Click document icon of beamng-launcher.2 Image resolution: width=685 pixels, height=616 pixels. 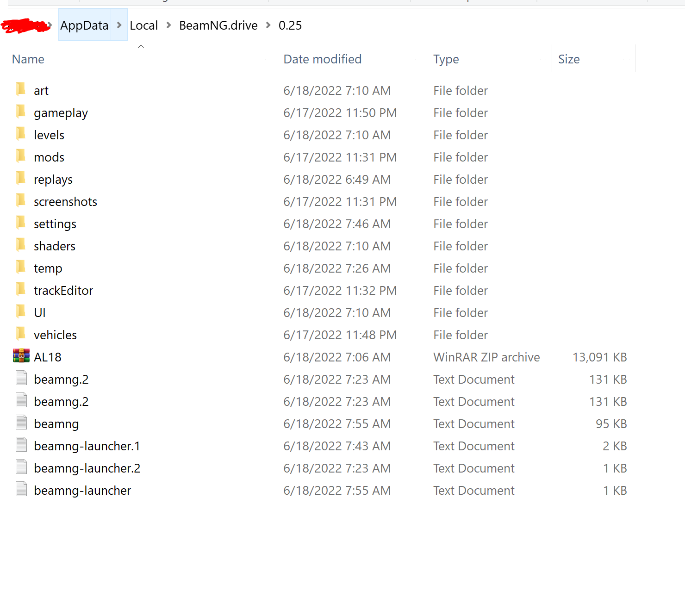tap(21, 467)
